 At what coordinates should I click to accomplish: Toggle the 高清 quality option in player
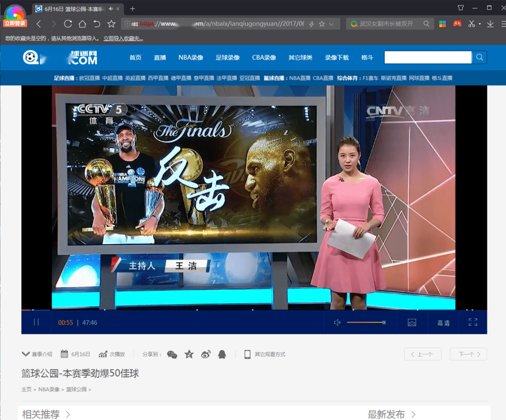tap(443, 323)
